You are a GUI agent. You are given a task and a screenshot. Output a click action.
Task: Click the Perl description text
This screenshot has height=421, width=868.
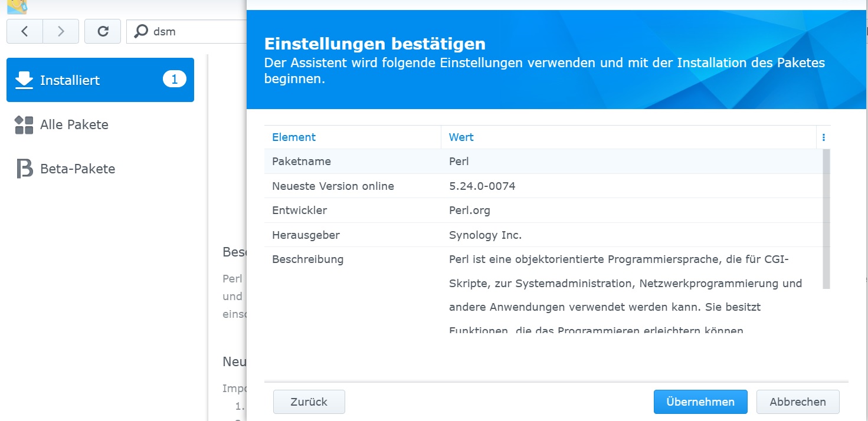coord(625,295)
